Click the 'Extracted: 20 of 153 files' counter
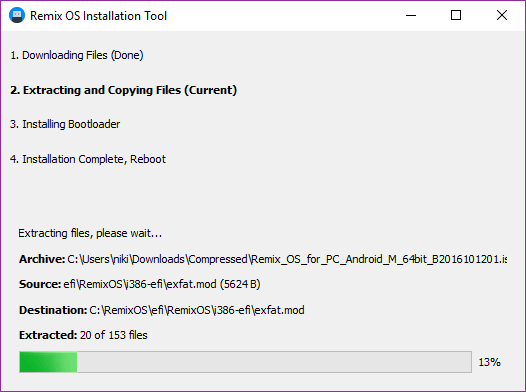The image size is (526, 392). tap(83, 335)
